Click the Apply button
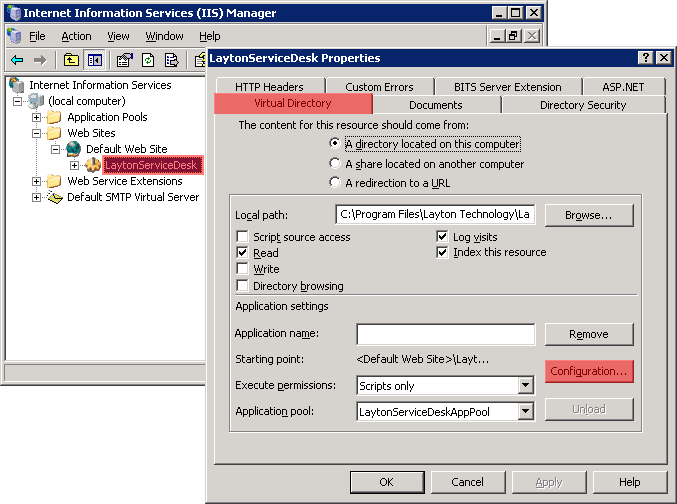 pos(549,482)
